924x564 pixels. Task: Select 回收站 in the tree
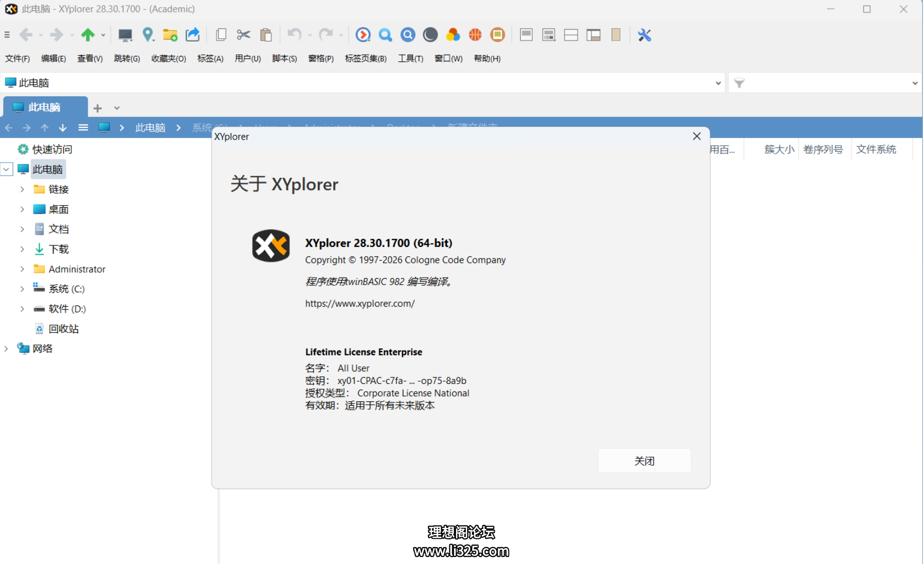click(x=64, y=329)
